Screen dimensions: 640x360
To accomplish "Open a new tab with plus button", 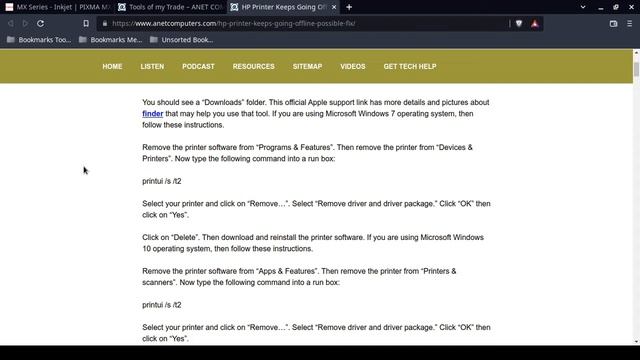I will [x=349, y=7].
